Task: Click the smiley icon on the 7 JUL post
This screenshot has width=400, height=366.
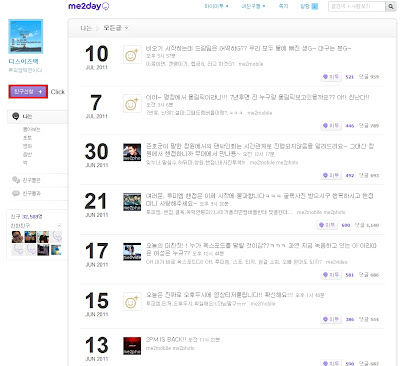Action: tap(132, 104)
